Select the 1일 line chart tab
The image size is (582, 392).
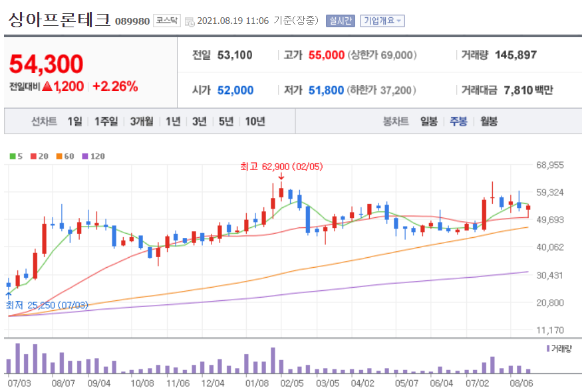click(74, 122)
